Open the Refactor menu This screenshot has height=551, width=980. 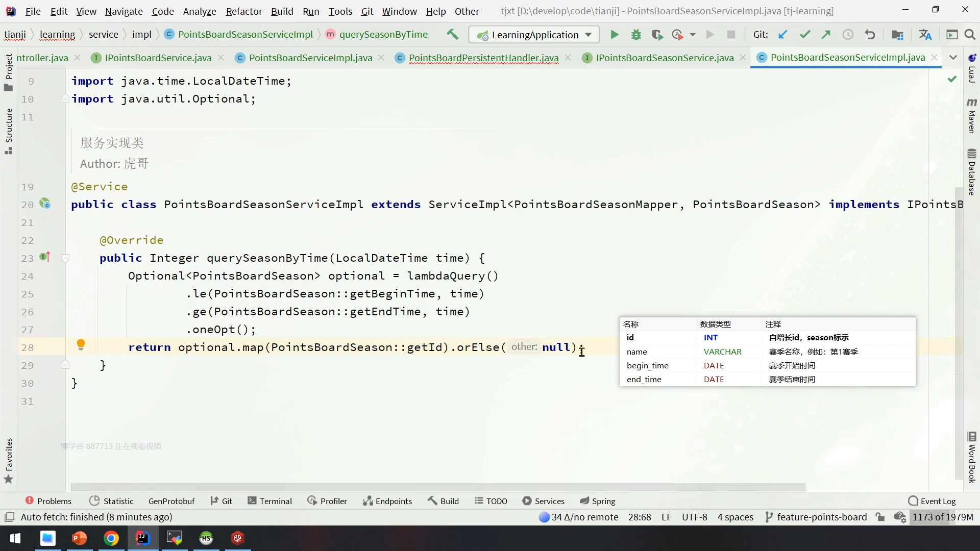[x=243, y=11]
